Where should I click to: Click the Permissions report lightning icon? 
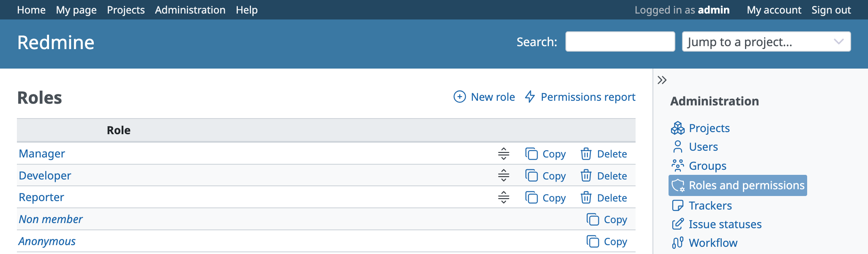coord(530,97)
